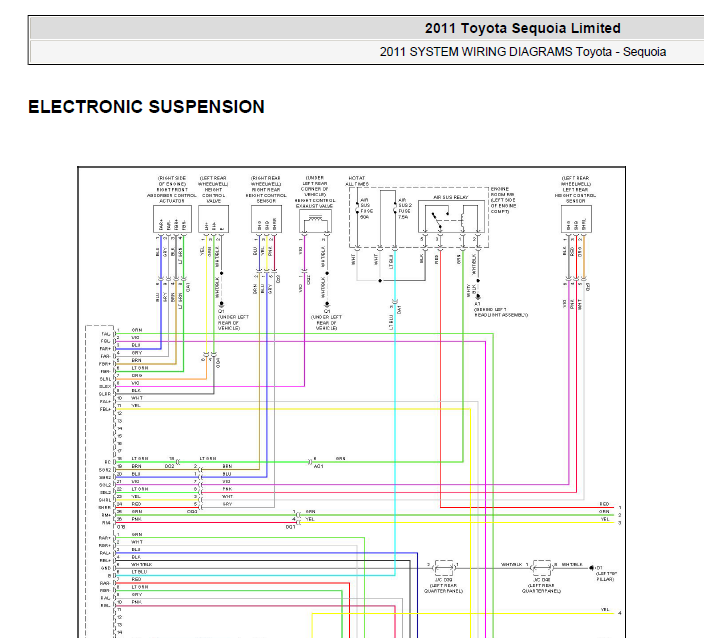Click the '2011 SYSTEM WIRING DIAGRAMS Toyota - Sequoia' subtitle

pyautogui.click(x=523, y=52)
